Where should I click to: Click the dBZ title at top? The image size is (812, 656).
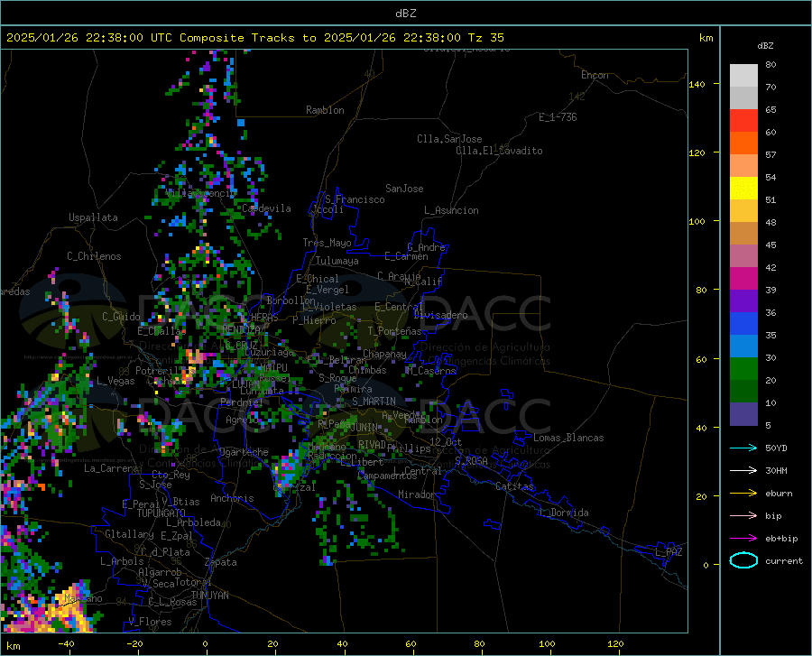[405, 14]
